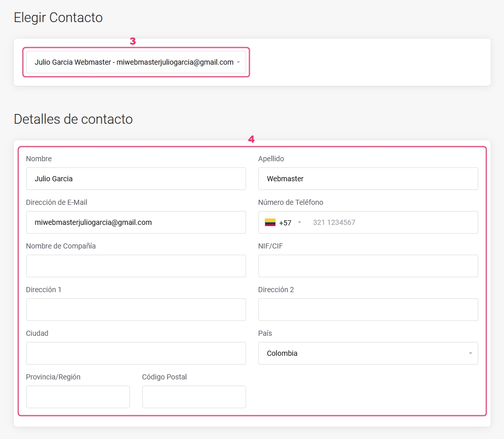Focus the Dirección de E-Mail input

[x=136, y=222]
